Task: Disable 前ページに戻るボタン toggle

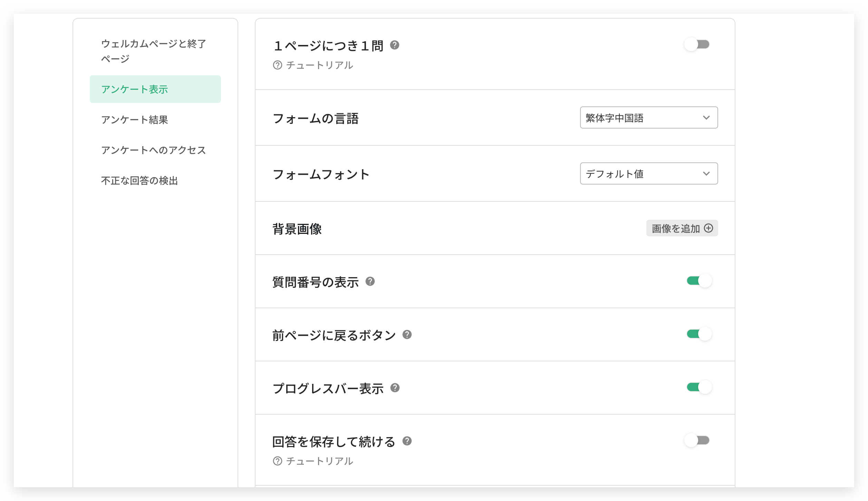Action: (x=699, y=334)
